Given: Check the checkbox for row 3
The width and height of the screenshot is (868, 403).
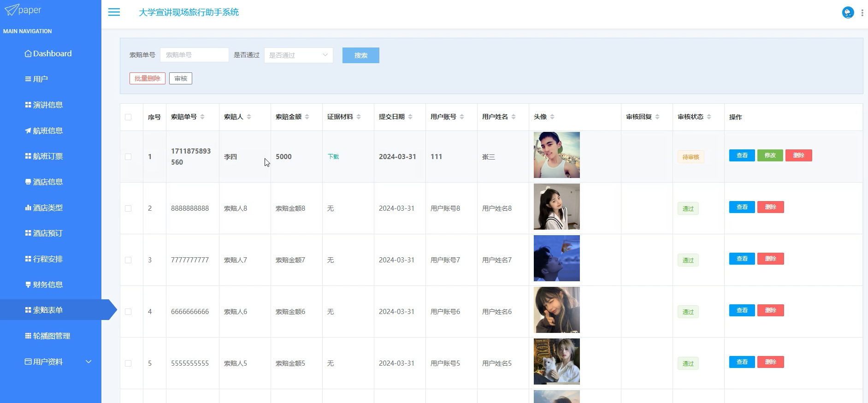Looking at the screenshot, I should click(x=128, y=260).
